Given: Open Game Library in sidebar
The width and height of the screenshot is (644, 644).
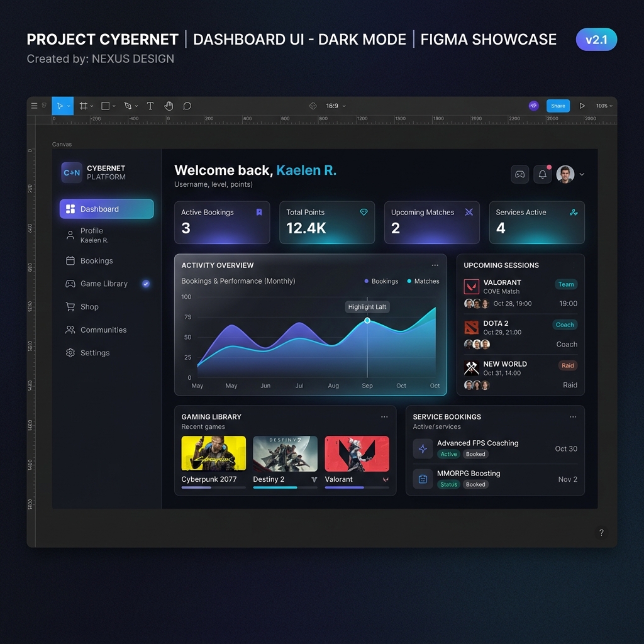Looking at the screenshot, I should tap(107, 284).
